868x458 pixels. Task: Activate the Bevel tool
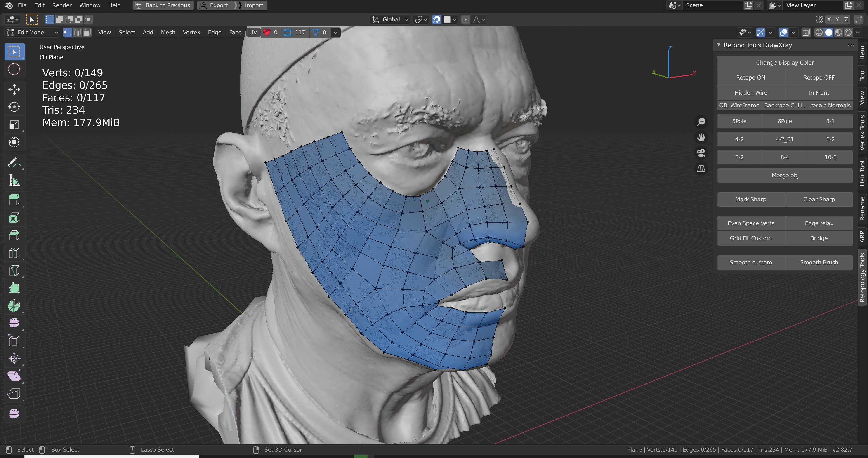click(x=14, y=235)
